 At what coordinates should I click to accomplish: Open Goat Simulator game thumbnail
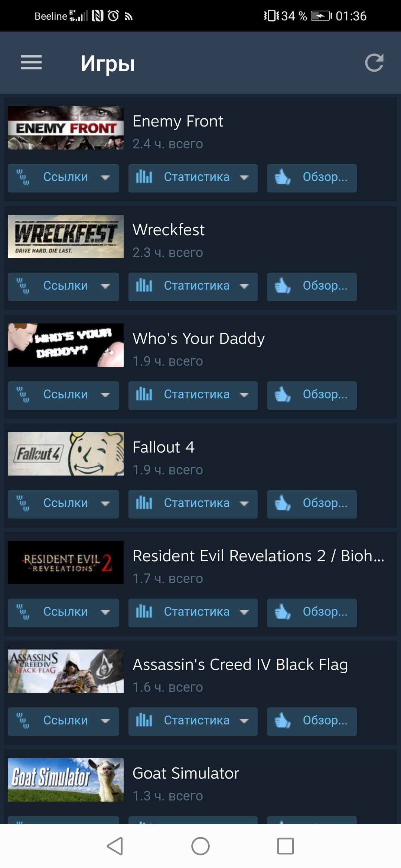tap(66, 780)
